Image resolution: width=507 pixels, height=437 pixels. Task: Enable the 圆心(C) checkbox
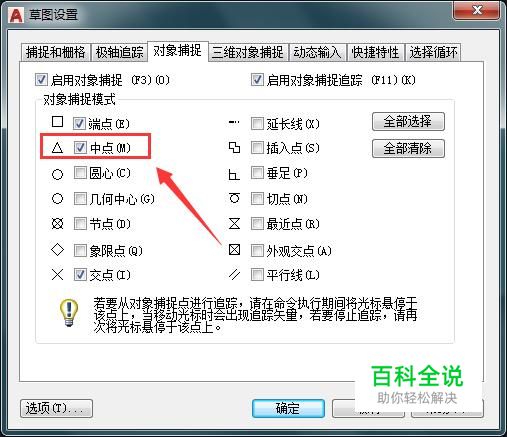pyautogui.click(x=80, y=173)
